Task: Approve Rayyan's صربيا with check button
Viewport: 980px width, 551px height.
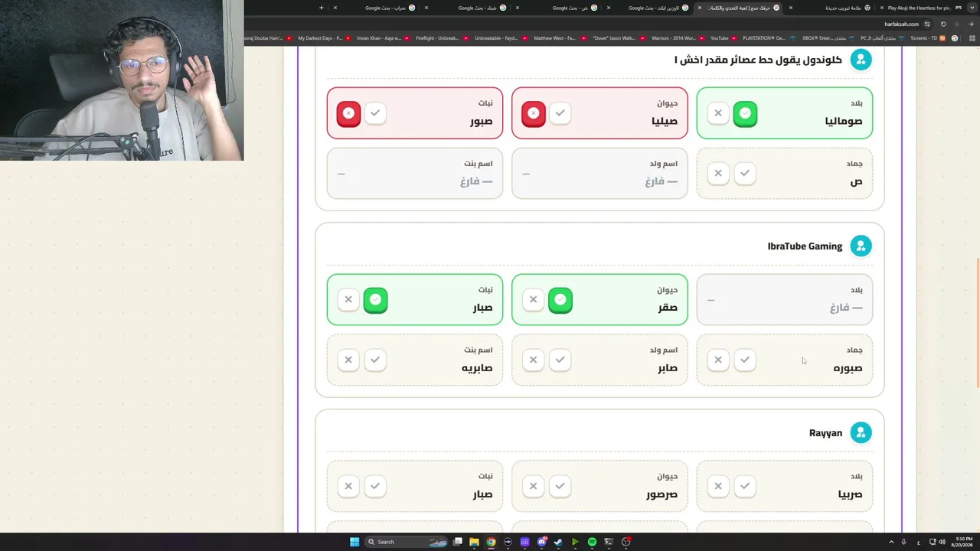Action: pos(745,486)
